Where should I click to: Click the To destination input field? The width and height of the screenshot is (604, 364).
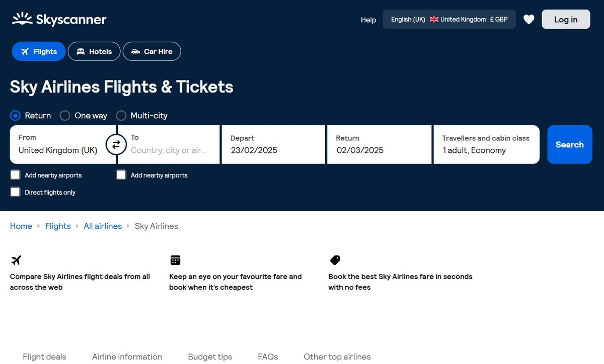170,150
